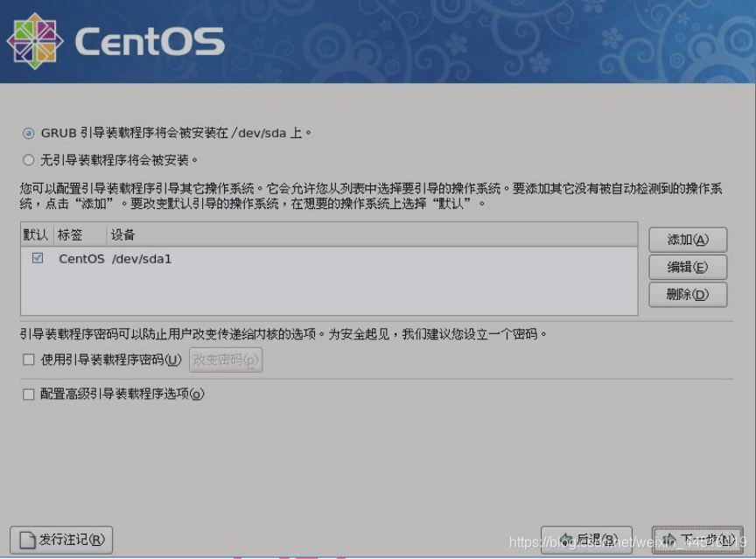Screen dimensions: 756x559
Task: Click the 设备 column header
Action: coord(372,234)
